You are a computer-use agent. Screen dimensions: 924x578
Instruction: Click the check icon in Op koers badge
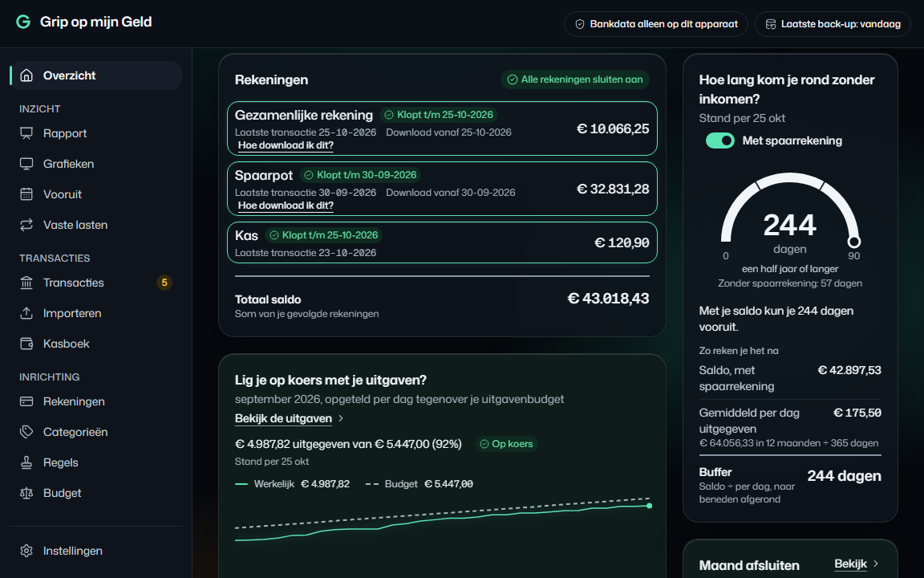tap(484, 444)
